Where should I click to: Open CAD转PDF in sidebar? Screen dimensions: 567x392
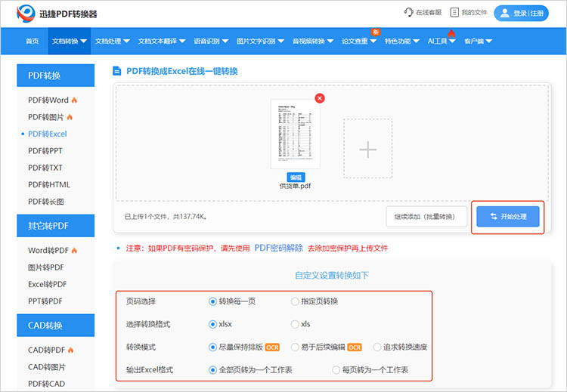46,350
